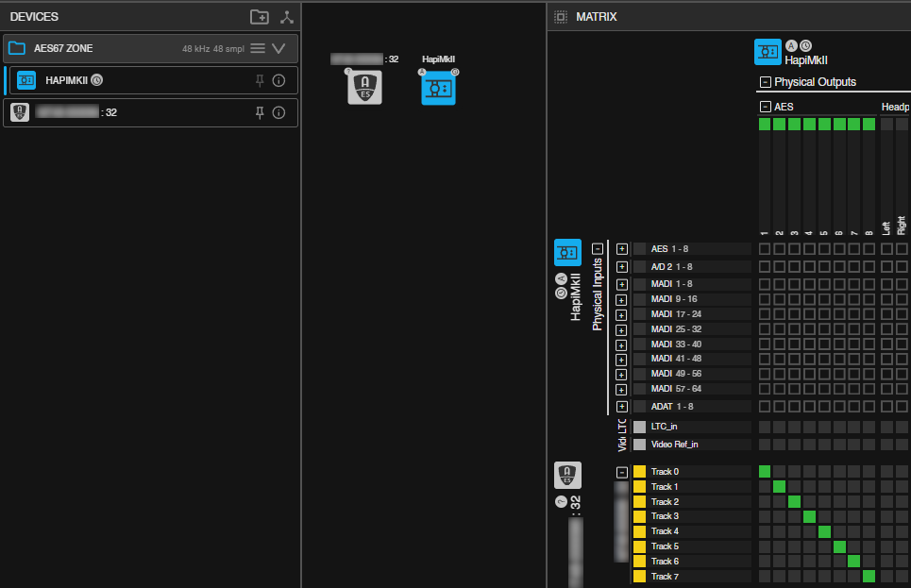The height and width of the screenshot is (588, 911).
Task: Toggle the Track 7 to AES output 8 crosspoint
Action: [x=869, y=577]
